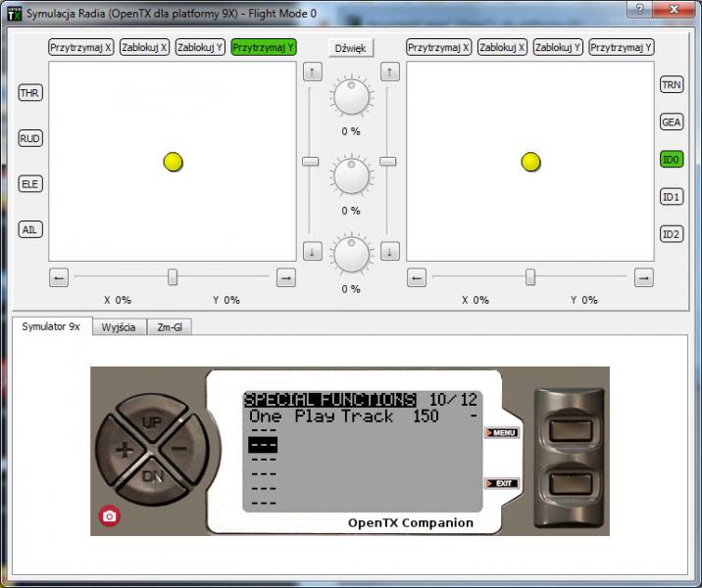Click Zablokuj X for the right stick
The height and width of the screenshot is (588, 702).
[x=502, y=46]
